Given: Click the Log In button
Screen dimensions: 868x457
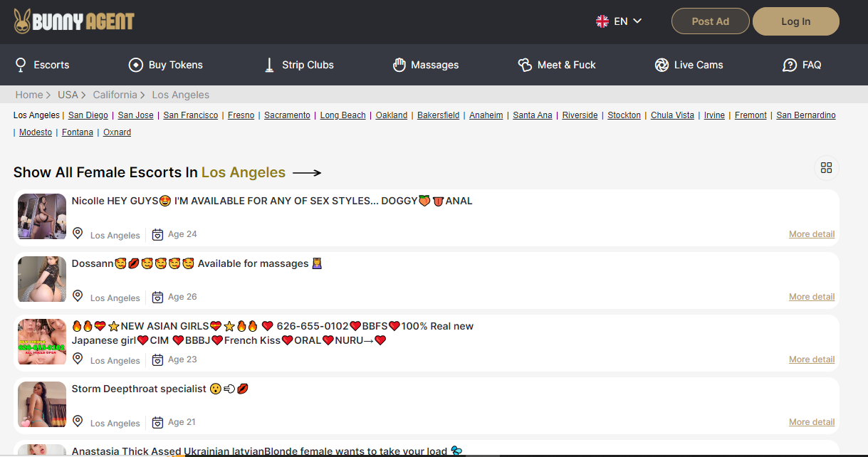Looking at the screenshot, I should [x=796, y=21].
